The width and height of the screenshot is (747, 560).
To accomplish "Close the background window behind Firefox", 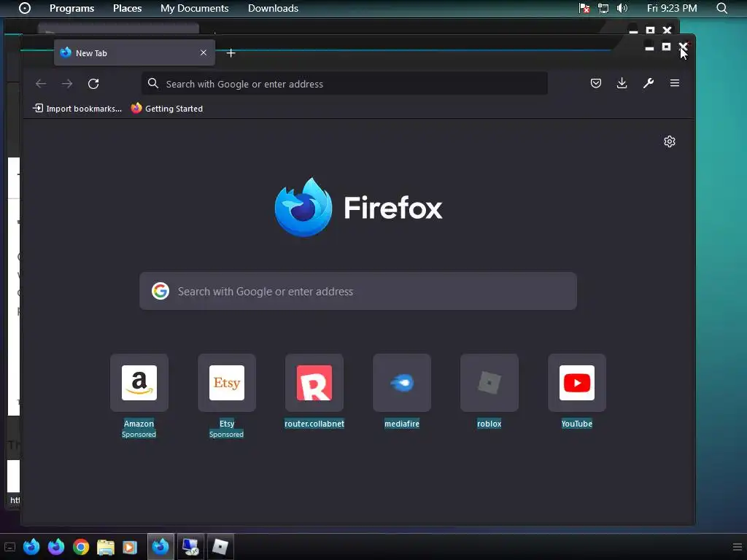I will [x=667, y=31].
